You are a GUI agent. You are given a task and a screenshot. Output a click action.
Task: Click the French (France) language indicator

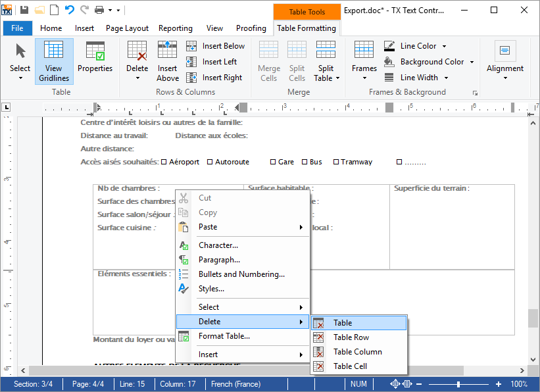tap(235, 384)
